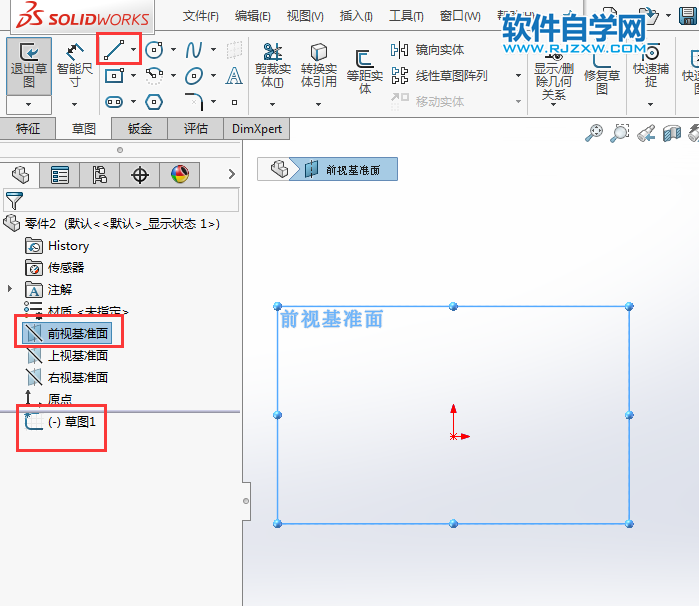Select the Corner Rectangle tool
The height and width of the screenshot is (606, 699).
115,76
